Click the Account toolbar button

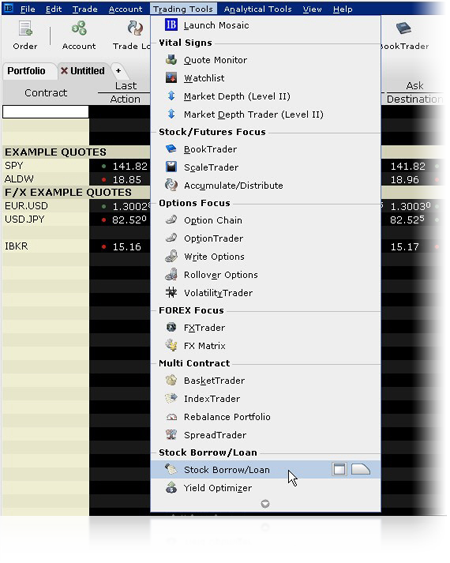(79, 35)
